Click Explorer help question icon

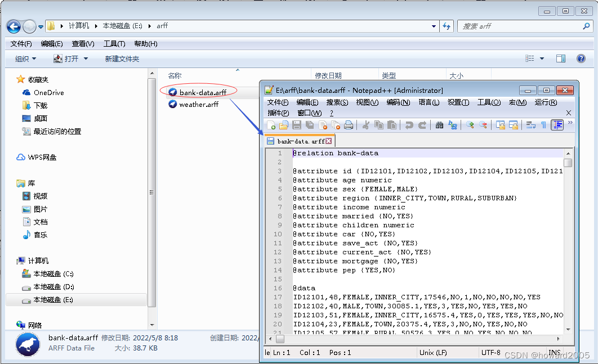click(x=581, y=59)
